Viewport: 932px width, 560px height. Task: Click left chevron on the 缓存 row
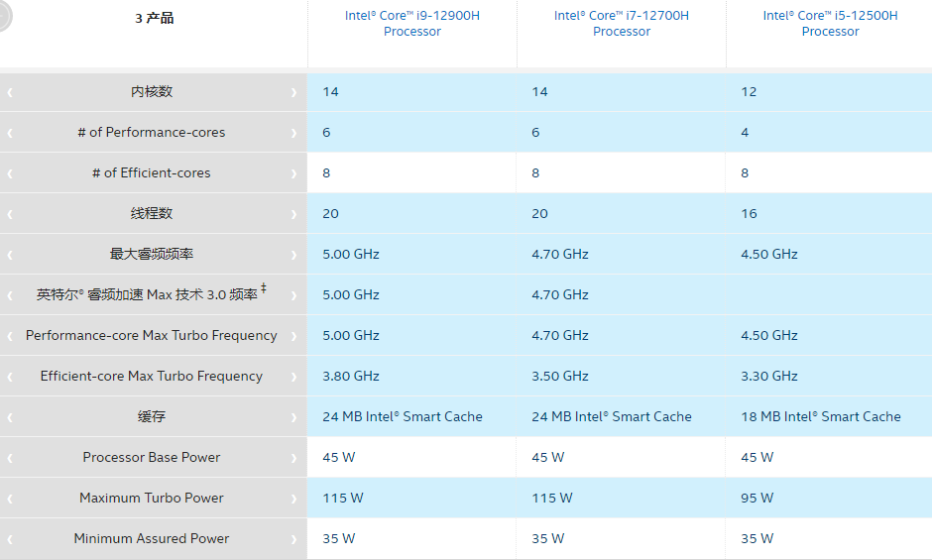click(10, 417)
